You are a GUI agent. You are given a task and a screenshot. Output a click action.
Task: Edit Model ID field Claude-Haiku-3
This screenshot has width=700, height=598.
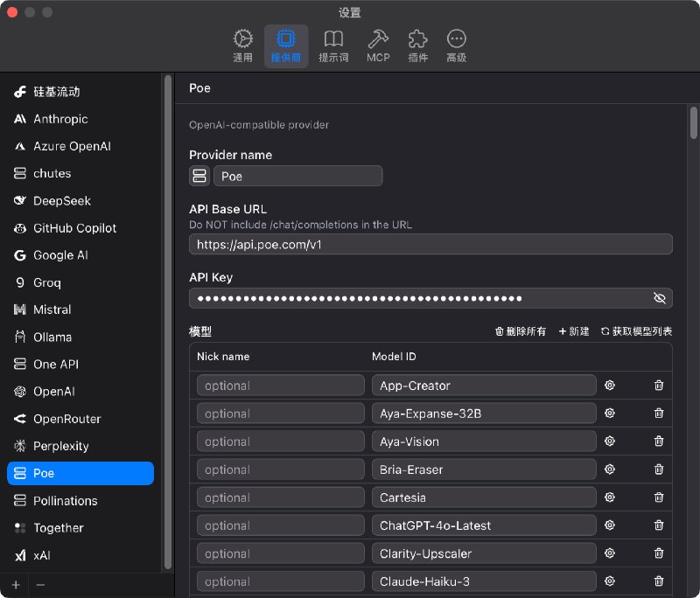pyautogui.click(x=484, y=581)
